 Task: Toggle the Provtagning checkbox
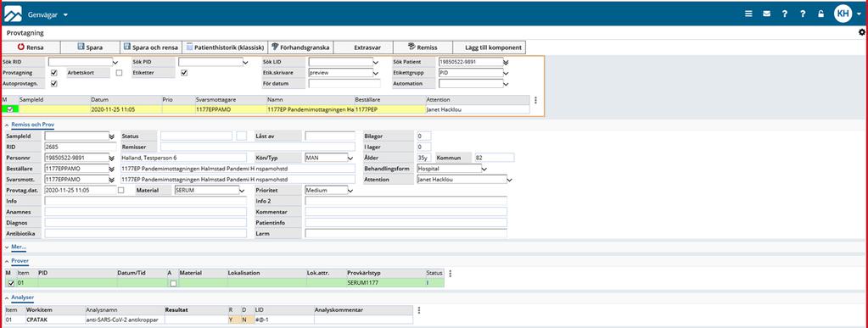click(x=53, y=72)
